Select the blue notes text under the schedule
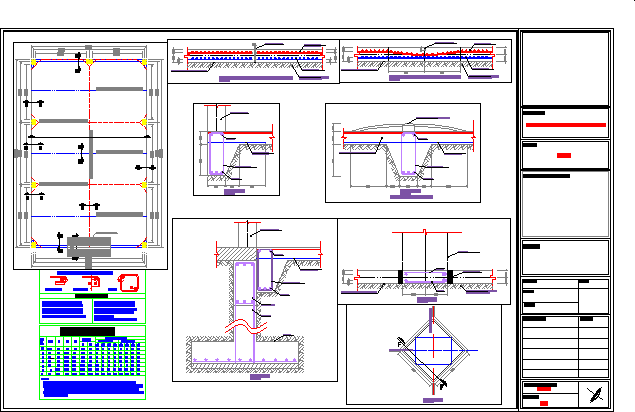 92,386
